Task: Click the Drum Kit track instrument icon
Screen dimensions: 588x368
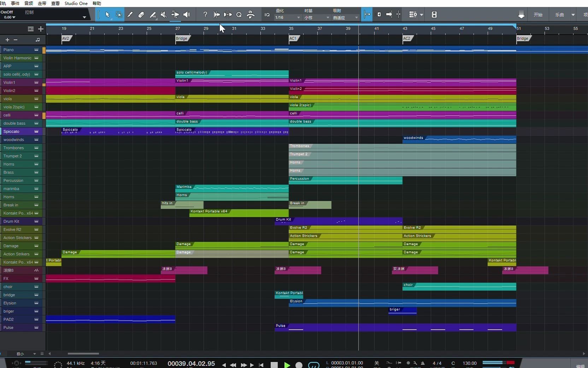Action: click(36, 221)
